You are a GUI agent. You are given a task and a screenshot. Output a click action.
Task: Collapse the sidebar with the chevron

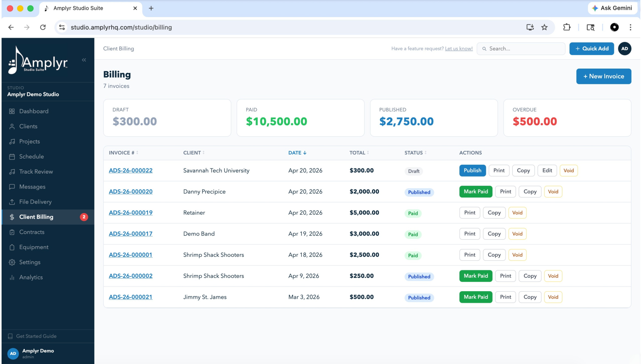(84, 60)
